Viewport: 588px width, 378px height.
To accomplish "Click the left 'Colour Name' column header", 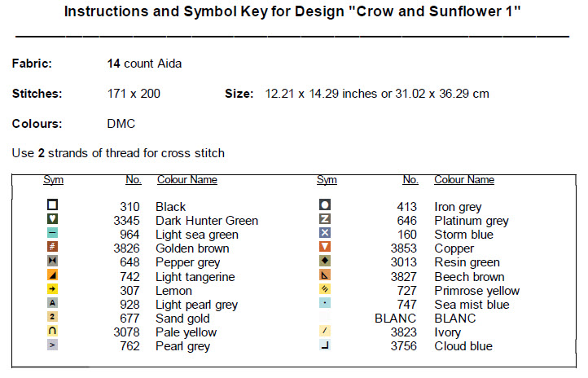I will (186, 180).
